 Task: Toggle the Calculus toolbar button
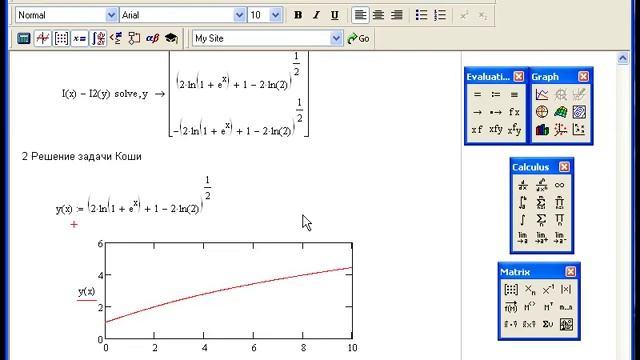click(x=98, y=38)
